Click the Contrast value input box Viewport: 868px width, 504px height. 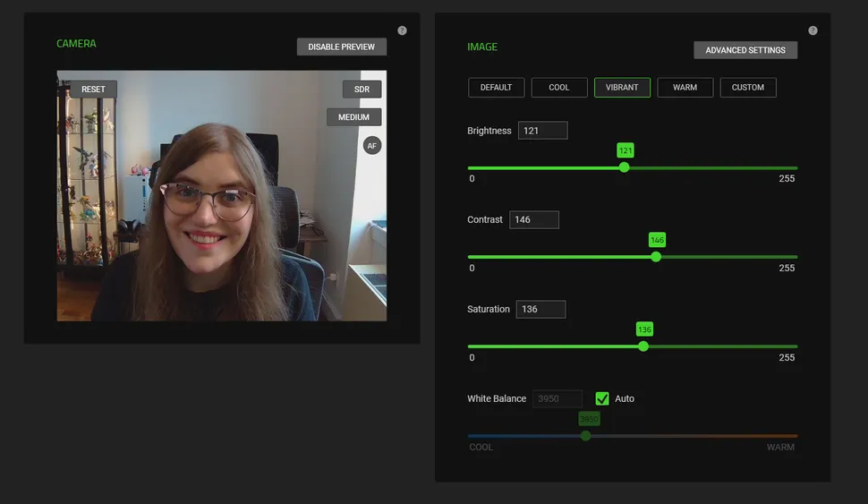pos(533,219)
